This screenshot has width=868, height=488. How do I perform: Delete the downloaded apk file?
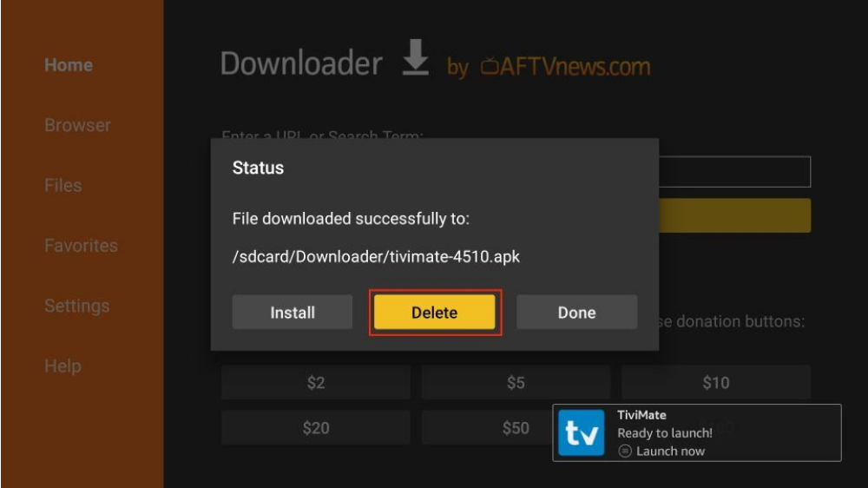pos(435,313)
